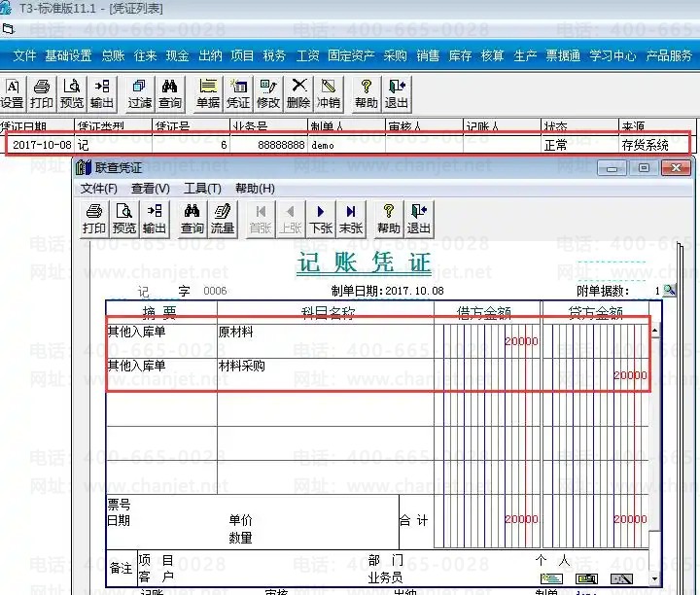
Task: Open the 基础设置 menu
Action: 68,55
